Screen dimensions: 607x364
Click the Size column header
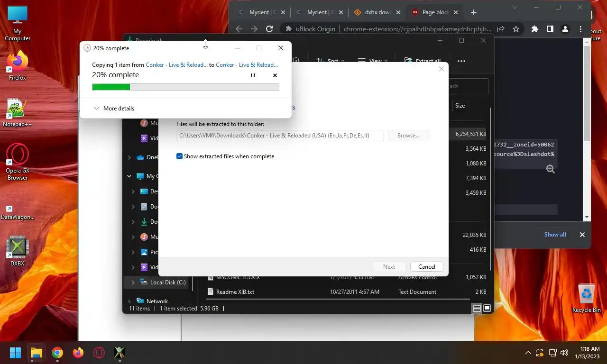pyautogui.click(x=460, y=106)
